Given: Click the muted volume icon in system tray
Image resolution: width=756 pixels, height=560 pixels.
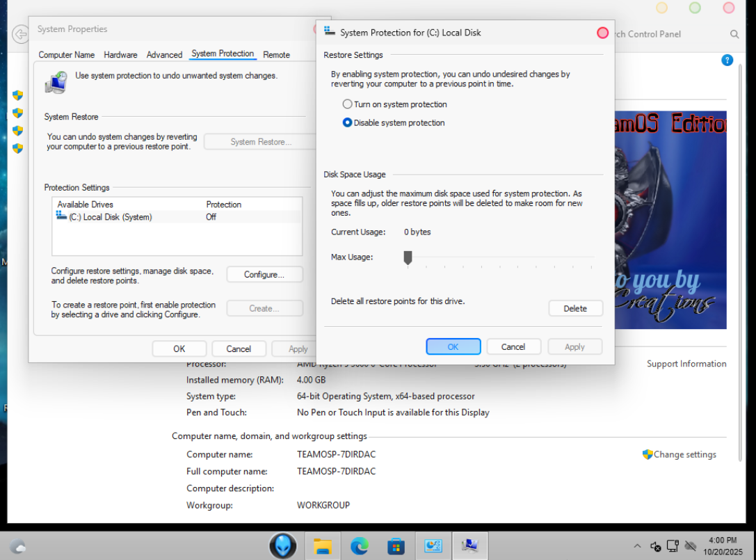Looking at the screenshot, I should tap(655, 546).
